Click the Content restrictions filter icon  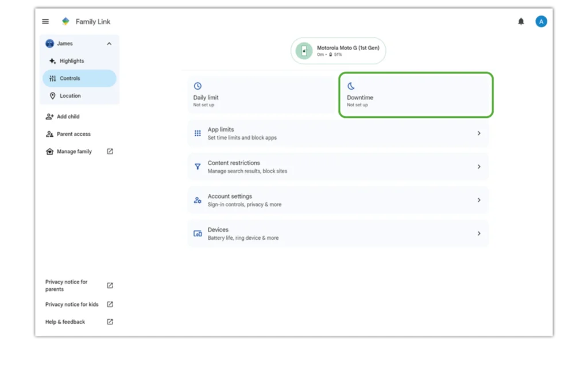point(198,167)
